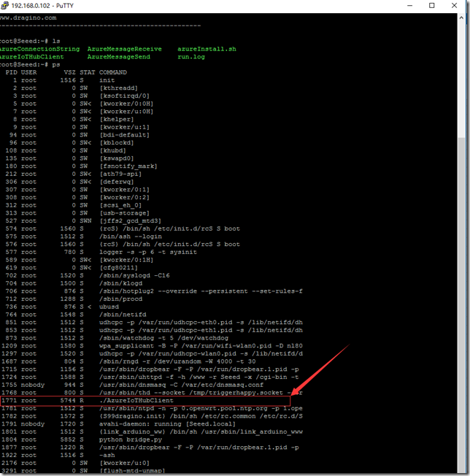
Task: Click the [khubd] process entry
Action: [113, 150]
